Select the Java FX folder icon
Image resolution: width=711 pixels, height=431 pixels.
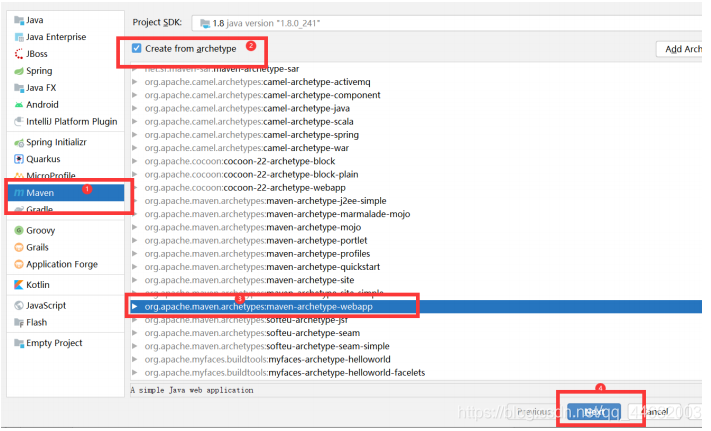(x=19, y=87)
